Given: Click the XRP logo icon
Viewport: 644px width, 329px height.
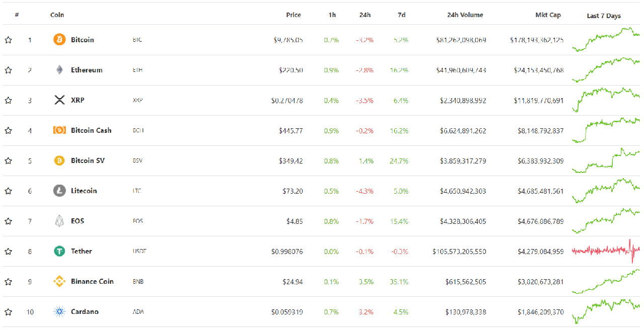Looking at the screenshot, I should 59,100.
